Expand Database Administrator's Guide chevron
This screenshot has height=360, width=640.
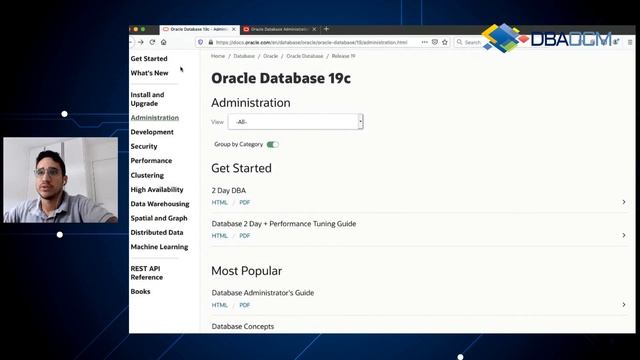click(x=624, y=304)
